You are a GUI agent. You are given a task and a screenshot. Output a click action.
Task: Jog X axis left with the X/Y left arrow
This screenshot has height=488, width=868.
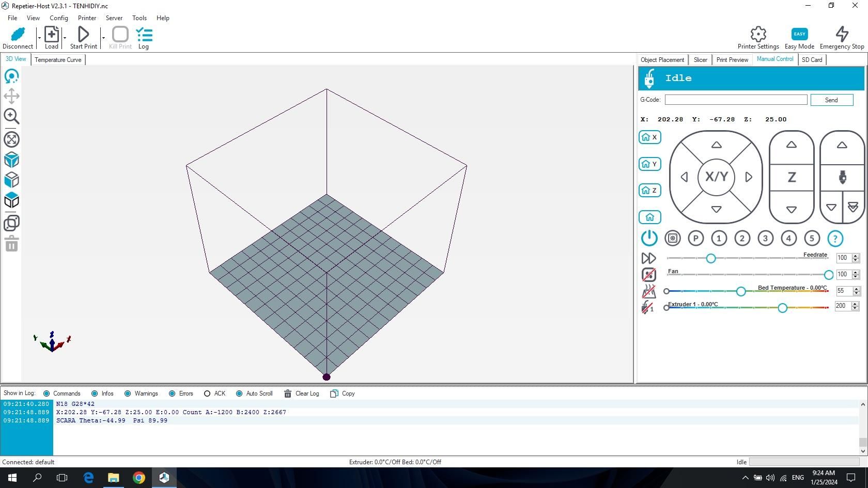pos(684,177)
